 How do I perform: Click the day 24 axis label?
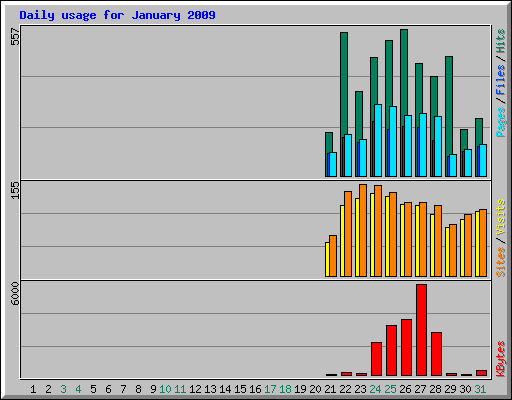(x=375, y=389)
